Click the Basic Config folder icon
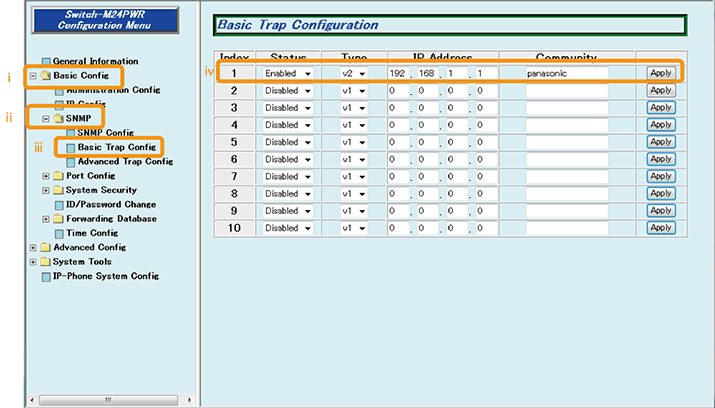The image size is (715, 408). pos(45,76)
